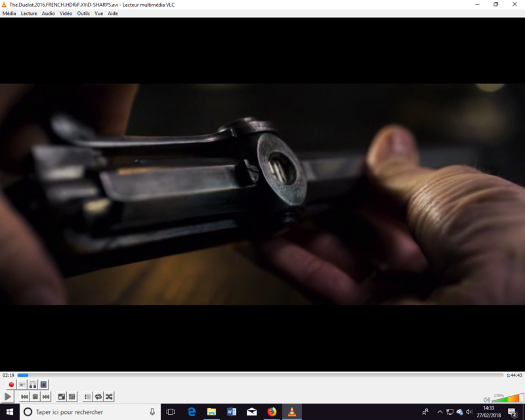Open the Mail app from taskbar
Screen dimensions: 525x420
(x=251, y=412)
